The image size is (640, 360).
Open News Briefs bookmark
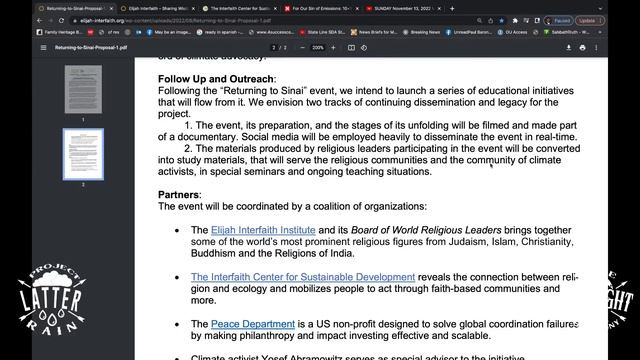(x=374, y=32)
